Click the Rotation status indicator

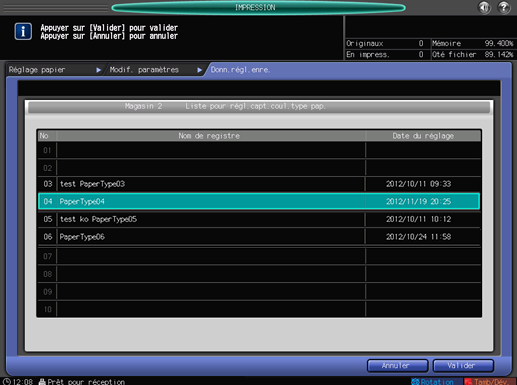pyautogui.click(x=436, y=382)
